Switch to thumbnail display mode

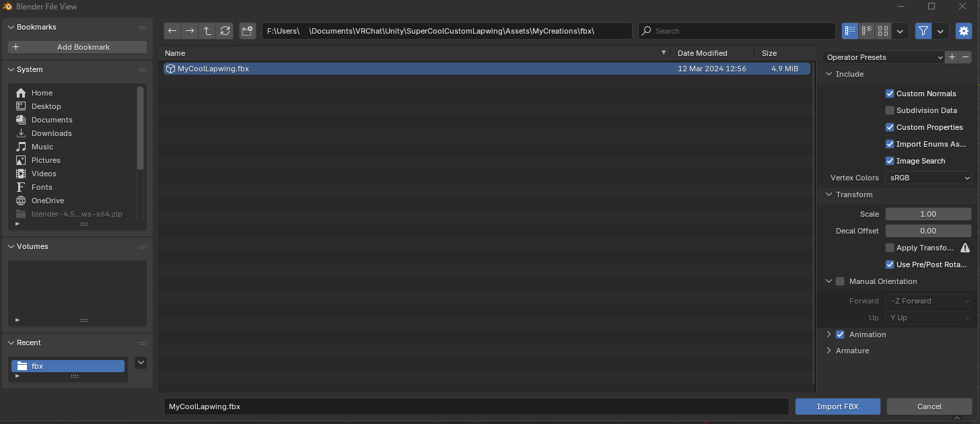click(x=883, y=30)
